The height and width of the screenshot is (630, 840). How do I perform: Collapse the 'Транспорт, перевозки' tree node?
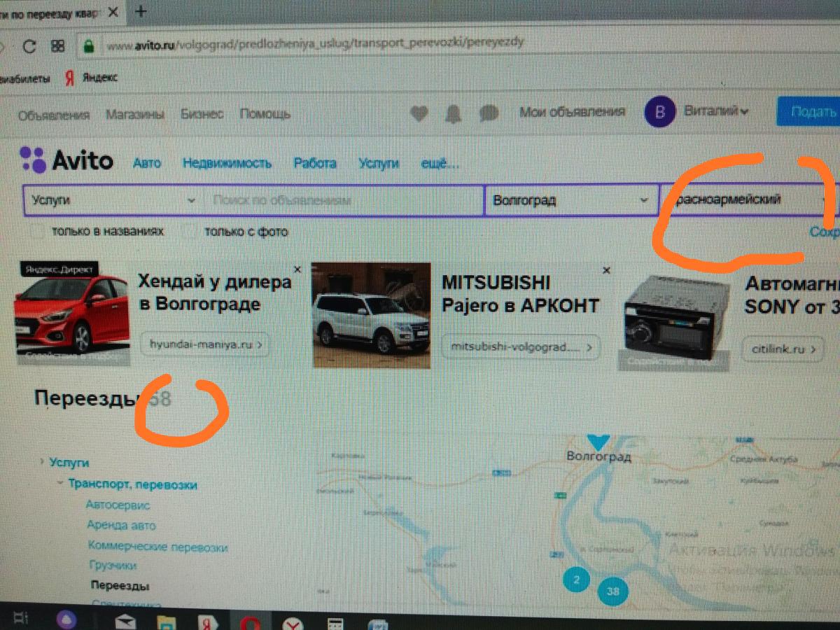pos(62,484)
